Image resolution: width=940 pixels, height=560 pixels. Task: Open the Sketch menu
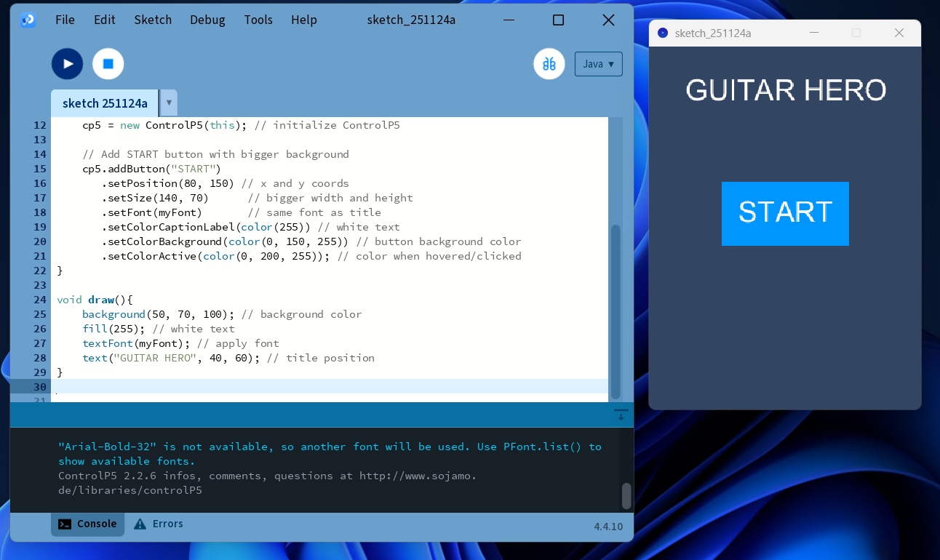pos(153,20)
